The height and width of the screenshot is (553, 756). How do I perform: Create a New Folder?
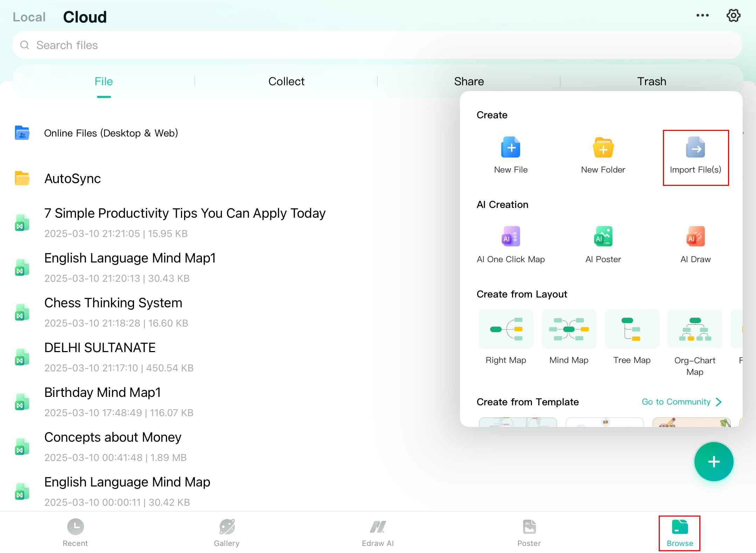pos(603,148)
